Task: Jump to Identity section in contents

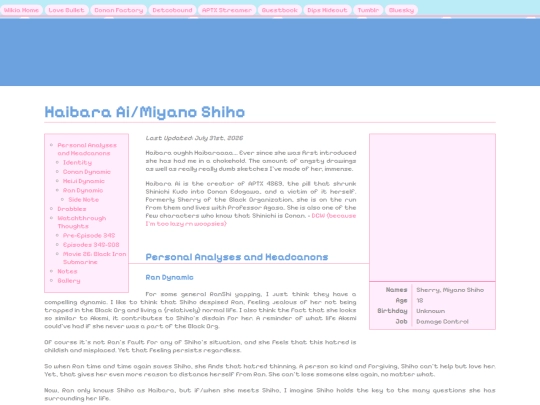Action: tap(77, 163)
